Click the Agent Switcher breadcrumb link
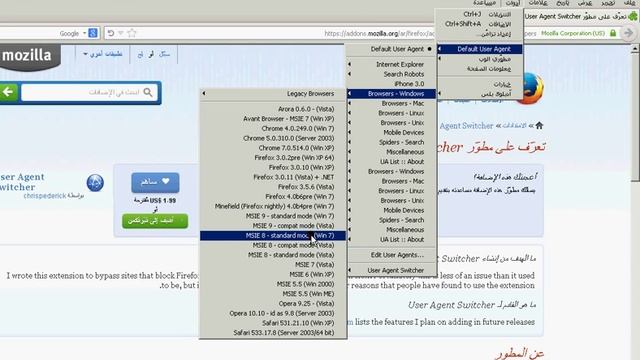Viewport: 640px width, 360px height. click(x=467, y=126)
